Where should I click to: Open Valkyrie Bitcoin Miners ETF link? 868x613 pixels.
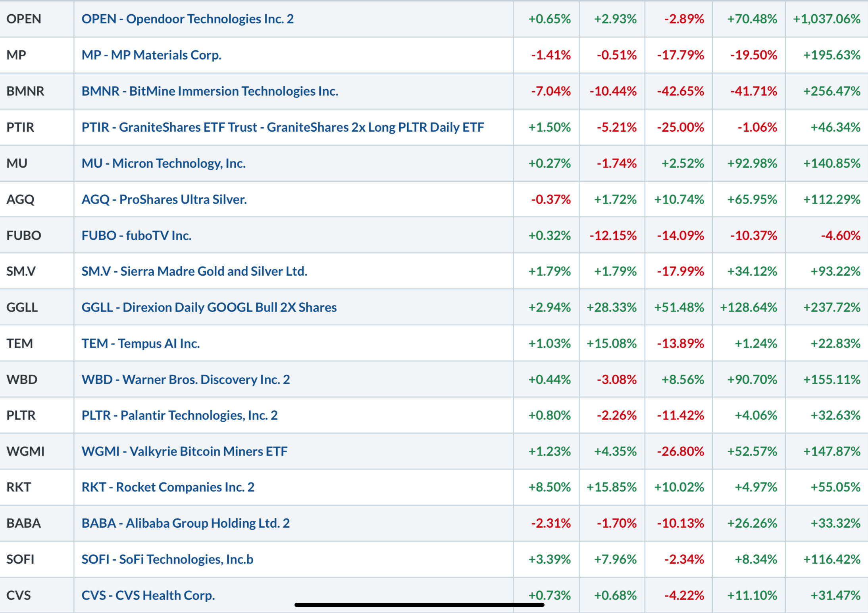click(184, 451)
